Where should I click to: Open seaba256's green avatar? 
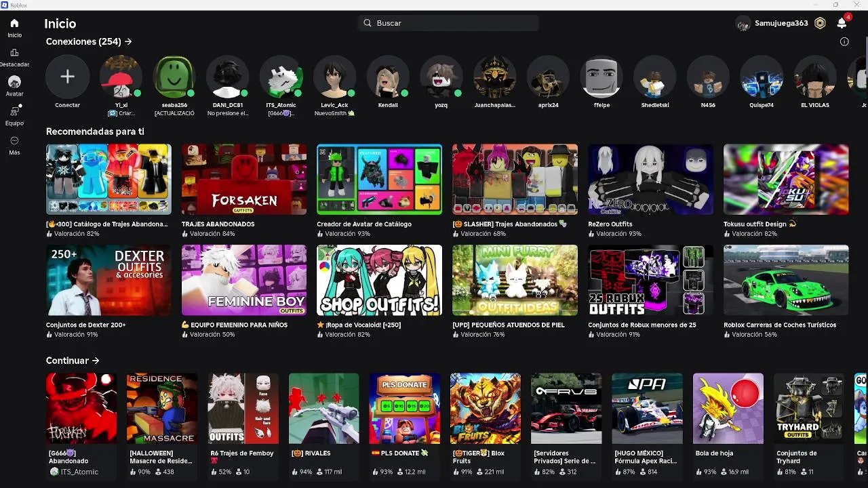click(174, 77)
